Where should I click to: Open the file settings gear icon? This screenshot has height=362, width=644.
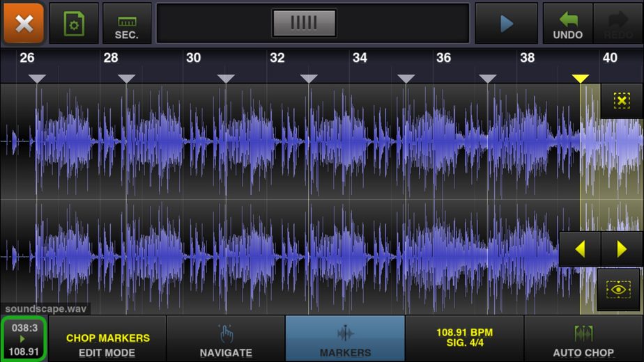coord(74,24)
